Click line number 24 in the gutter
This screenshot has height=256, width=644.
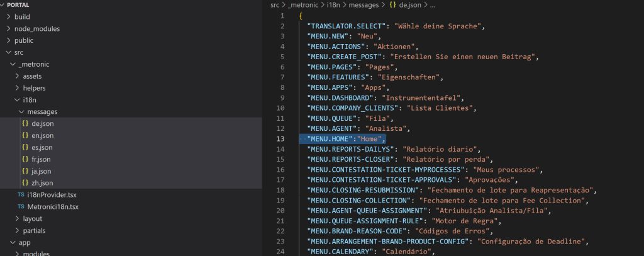(x=280, y=252)
